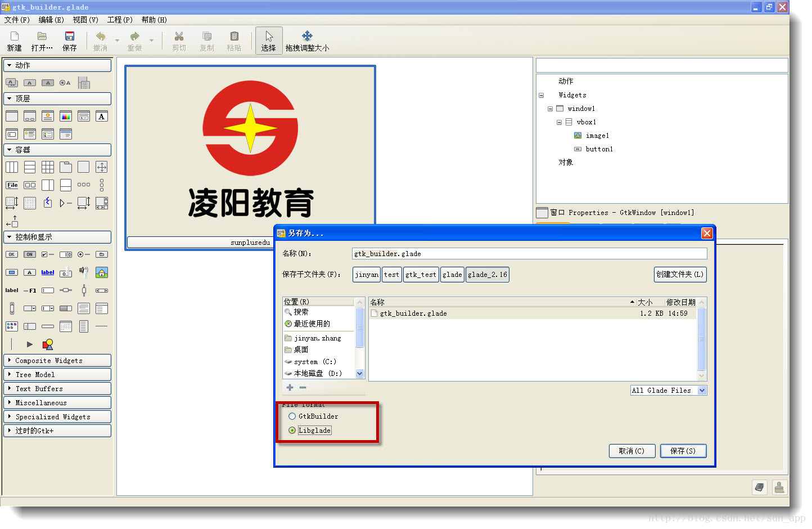
Task: Click the Open (打开) toolbar icon
Action: coord(42,41)
